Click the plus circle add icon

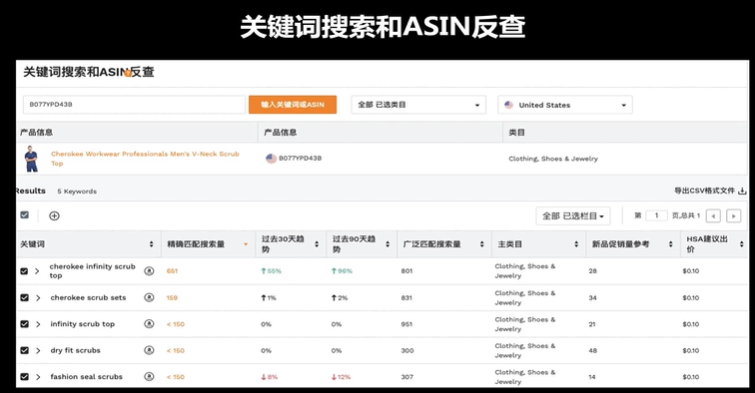[x=54, y=216]
